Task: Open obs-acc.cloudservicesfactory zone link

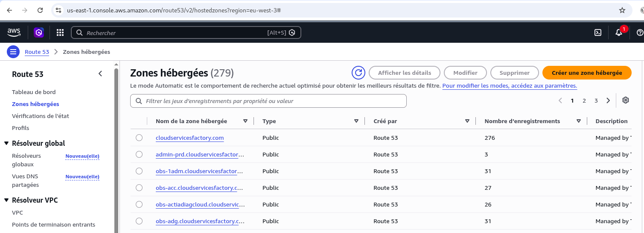Action: point(200,188)
